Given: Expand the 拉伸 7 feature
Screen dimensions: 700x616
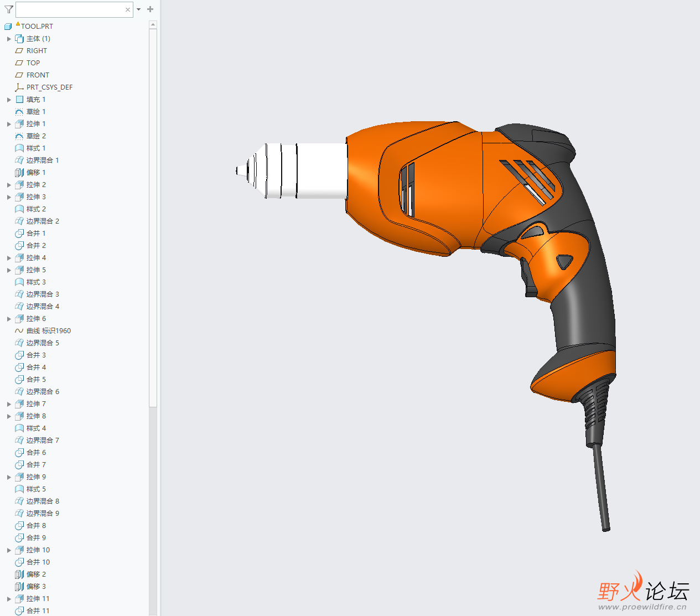Looking at the screenshot, I should point(9,404).
